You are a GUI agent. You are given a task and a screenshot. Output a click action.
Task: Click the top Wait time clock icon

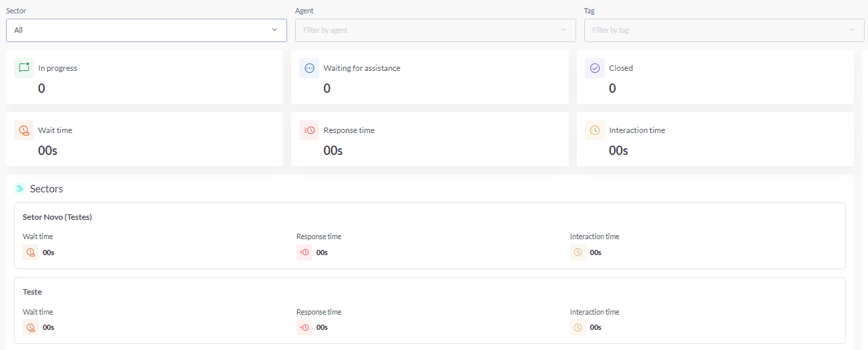[24, 130]
